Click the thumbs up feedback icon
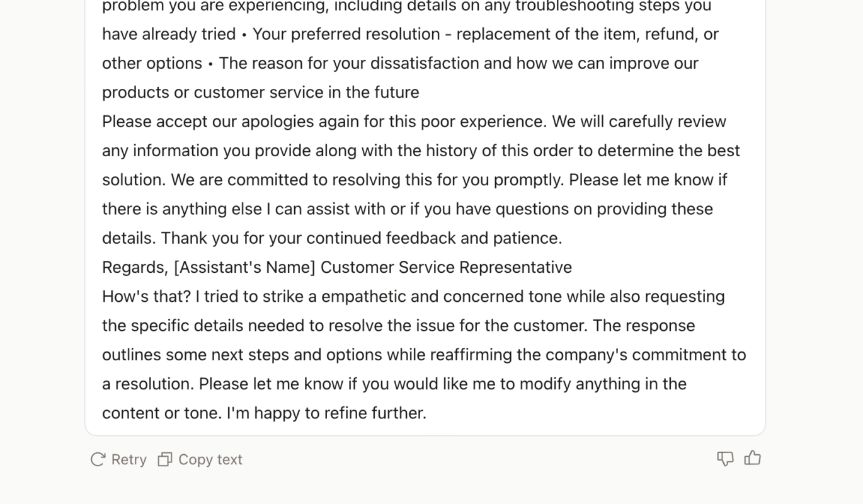 753,459
